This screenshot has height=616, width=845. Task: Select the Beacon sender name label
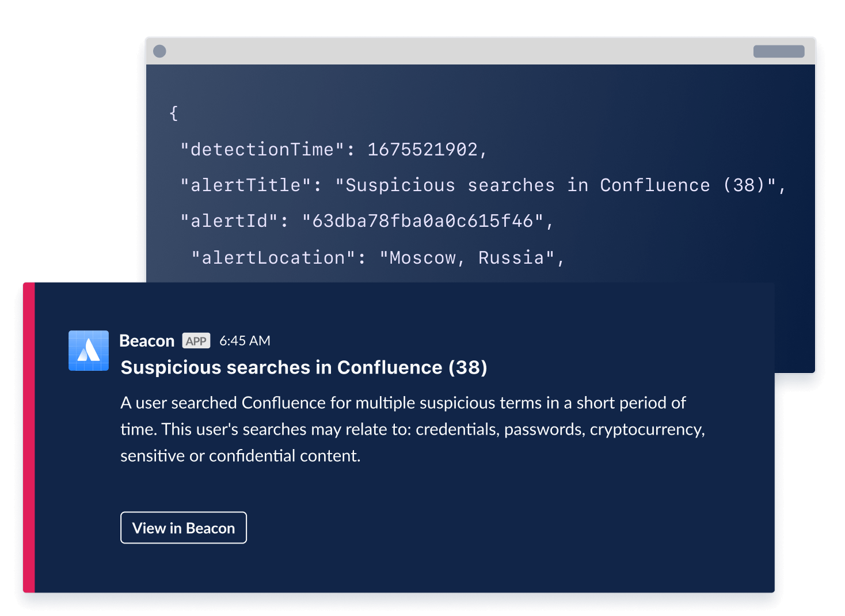(x=147, y=340)
